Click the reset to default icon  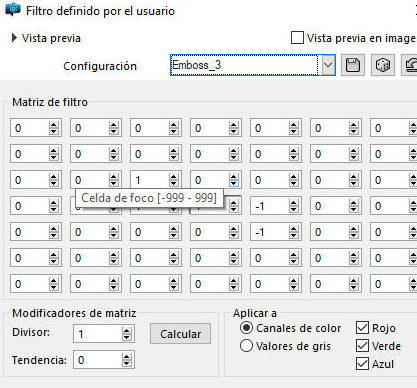point(410,65)
